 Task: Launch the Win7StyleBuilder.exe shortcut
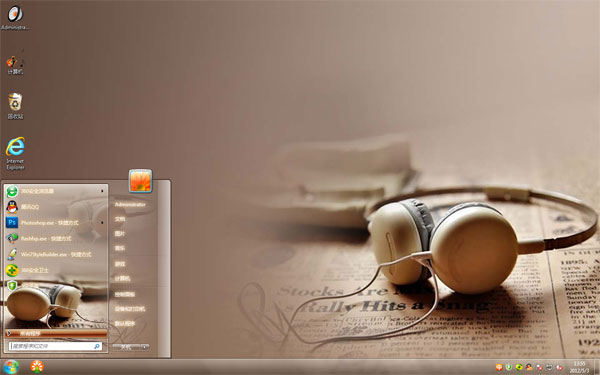click(x=56, y=254)
